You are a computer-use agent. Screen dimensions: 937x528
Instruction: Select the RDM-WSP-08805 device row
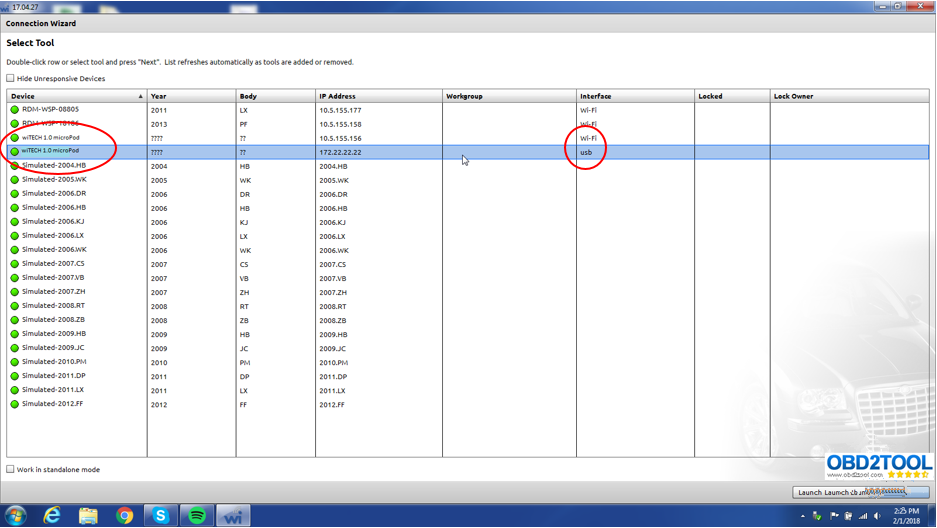(468, 110)
